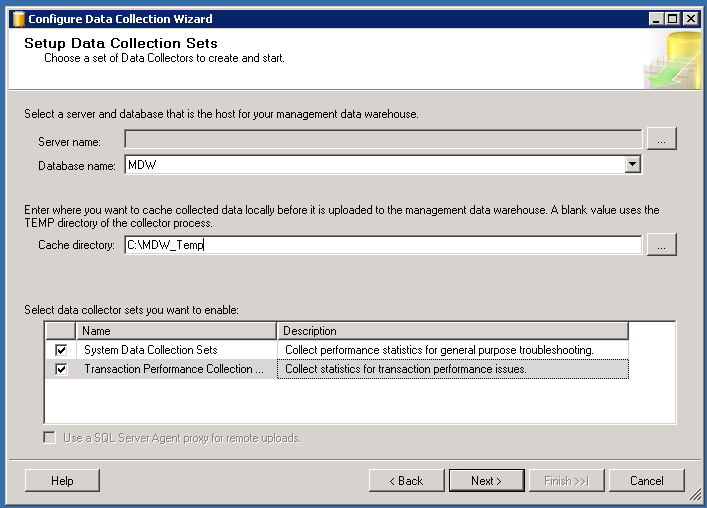Image resolution: width=707 pixels, height=508 pixels.
Task: Click the Description column header
Action: pos(451,331)
